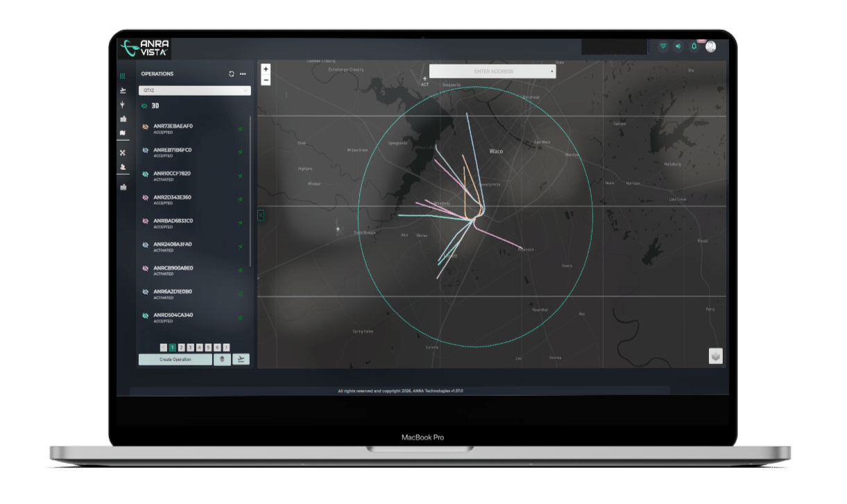Screen dimensions: 847x504
Task: Click the green icon for ANREB71B6FC0
Action: click(241, 152)
